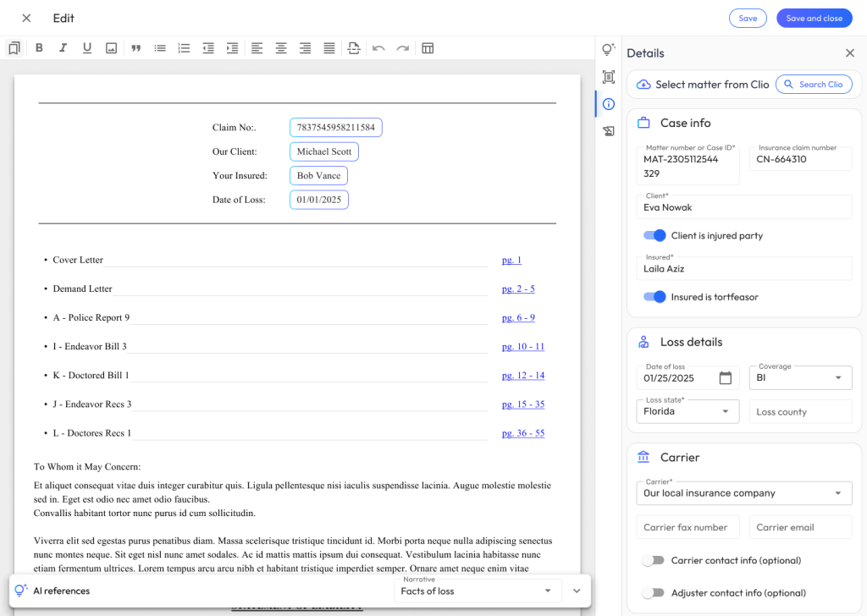Insert an image using the toolbar

coord(111,48)
